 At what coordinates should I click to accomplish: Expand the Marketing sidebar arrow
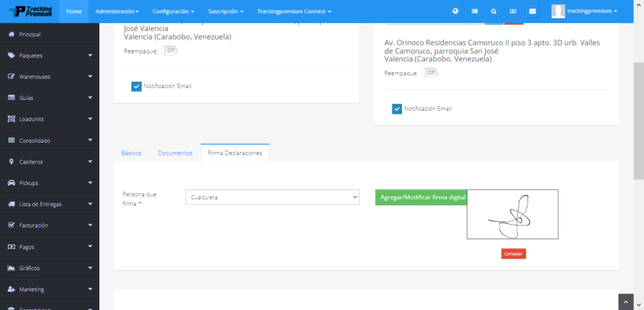tap(91, 289)
